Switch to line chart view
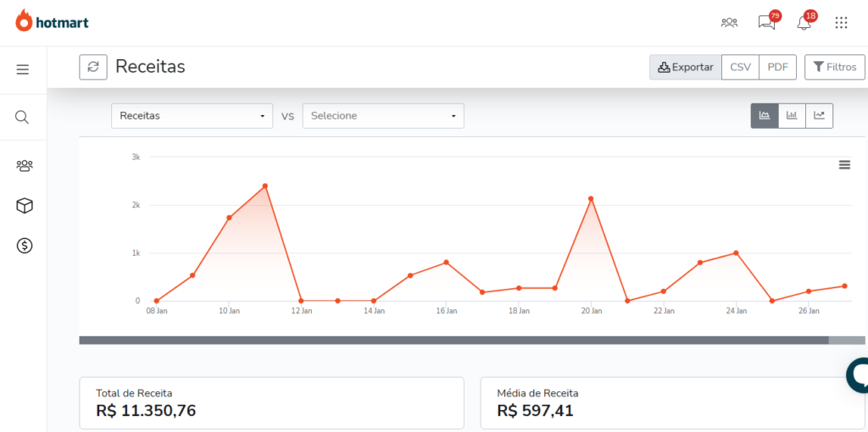 819,116
